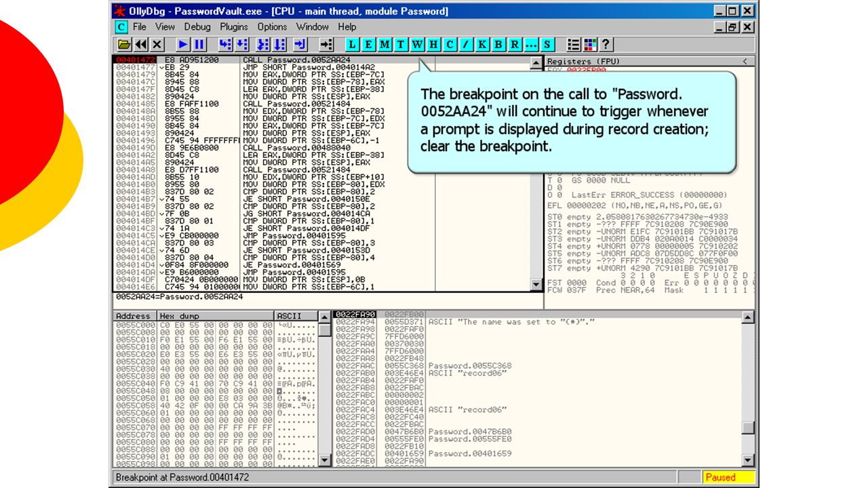
Task: Run the program with the play icon
Action: click(x=183, y=45)
